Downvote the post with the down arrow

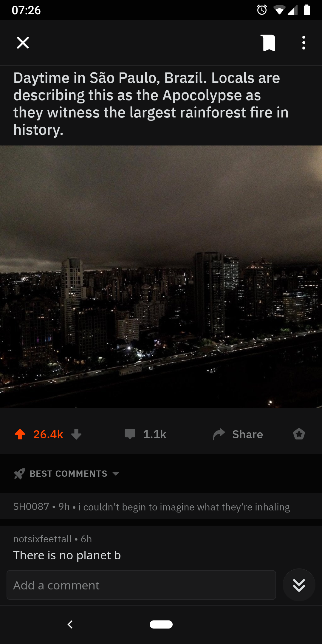[x=76, y=434]
